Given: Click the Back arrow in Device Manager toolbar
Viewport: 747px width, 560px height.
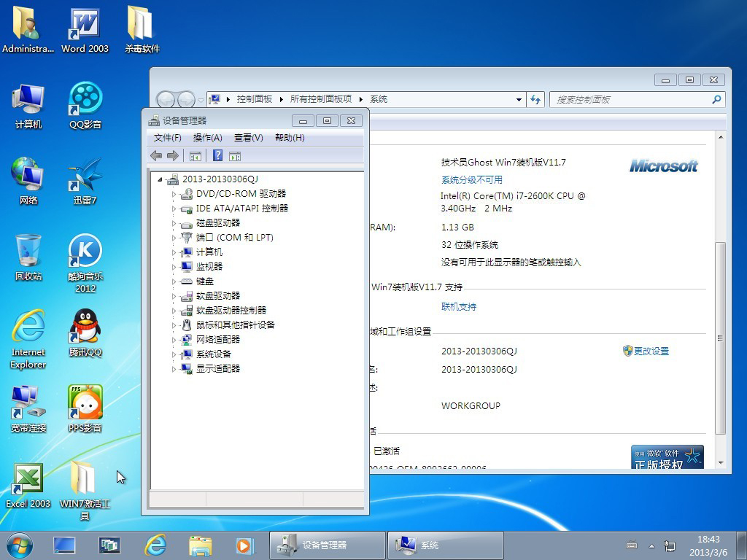Looking at the screenshot, I should pyautogui.click(x=156, y=156).
